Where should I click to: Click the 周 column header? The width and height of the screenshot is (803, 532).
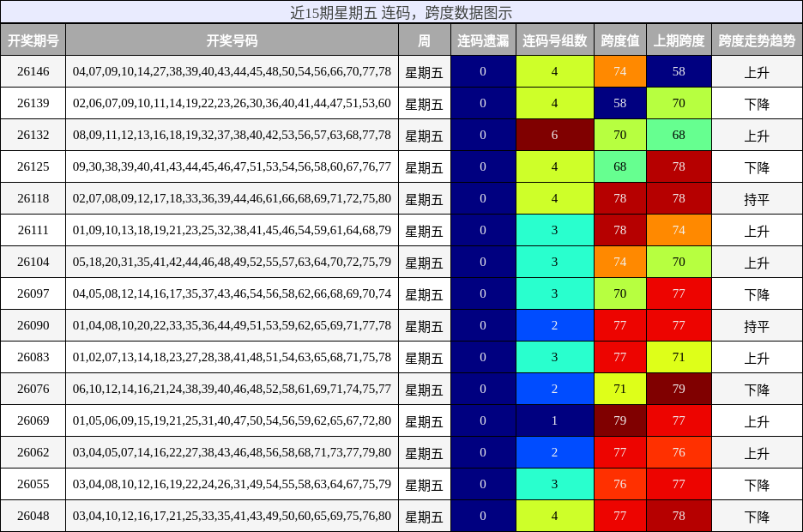click(424, 40)
